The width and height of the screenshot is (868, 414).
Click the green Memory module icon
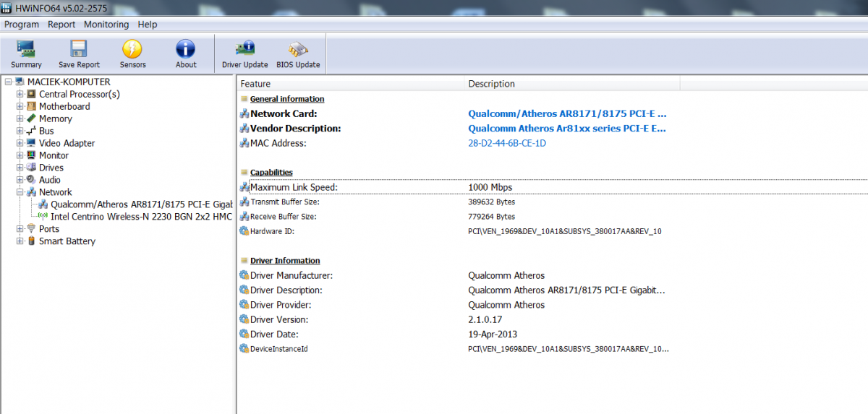tap(32, 118)
